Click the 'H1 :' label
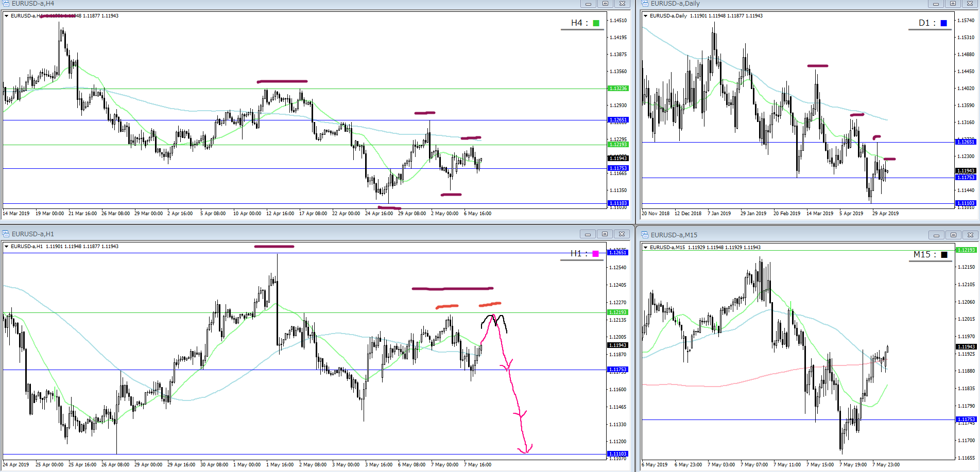This screenshot has width=980, height=472. 579,254
